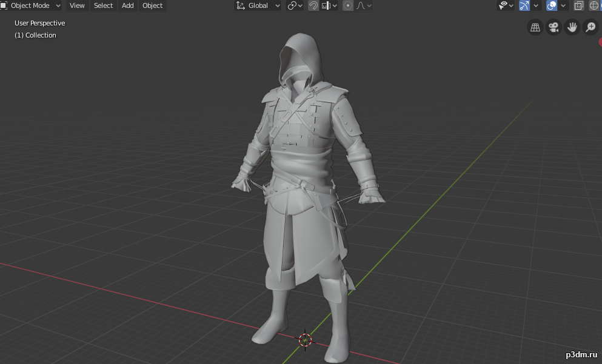This screenshot has width=602, height=364.
Task: Click the camera view icon
Action: [553, 27]
